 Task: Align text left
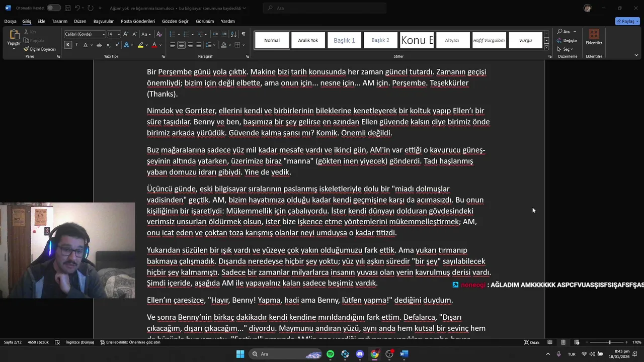(x=173, y=45)
